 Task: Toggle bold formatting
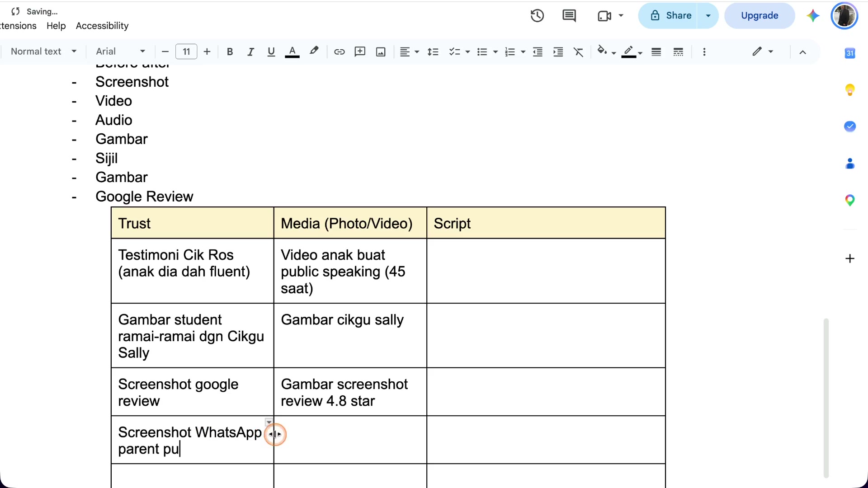click(x=230, y=52)
